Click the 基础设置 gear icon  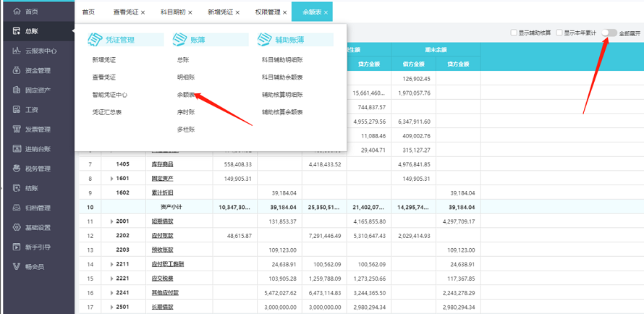point(17,227)
